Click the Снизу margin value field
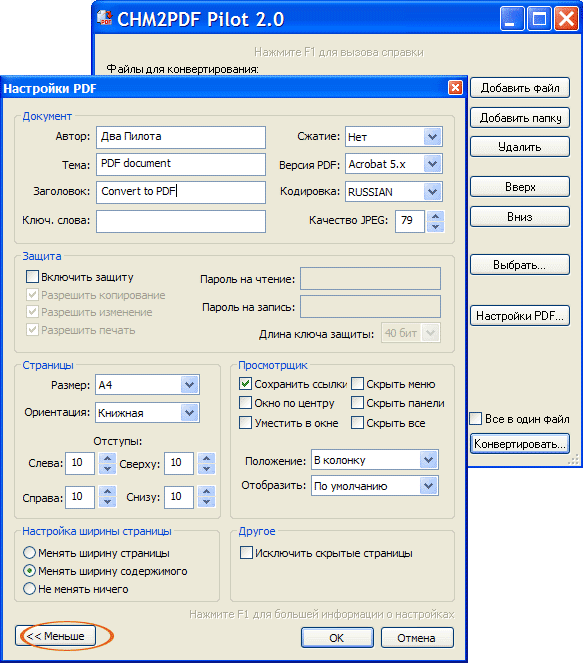Image resolution: width=583 pixels, height=663 pixels. tap(179, 497)
